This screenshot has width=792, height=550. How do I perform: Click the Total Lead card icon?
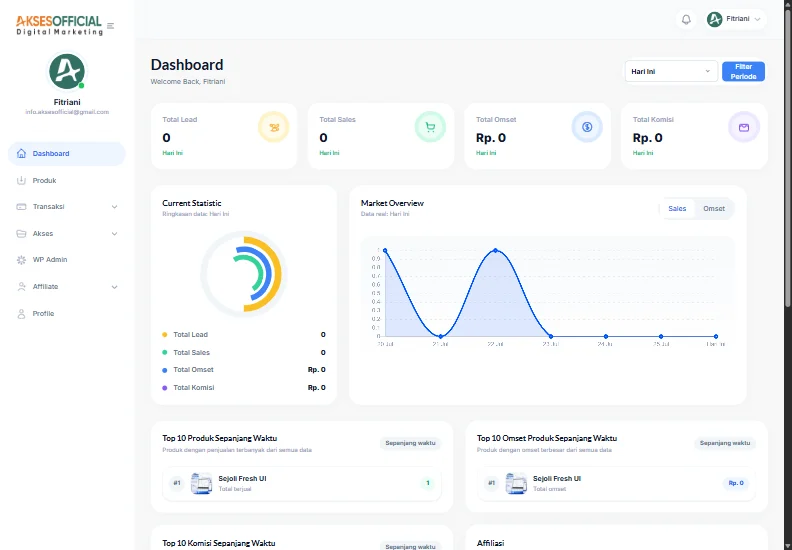[274, 127]
